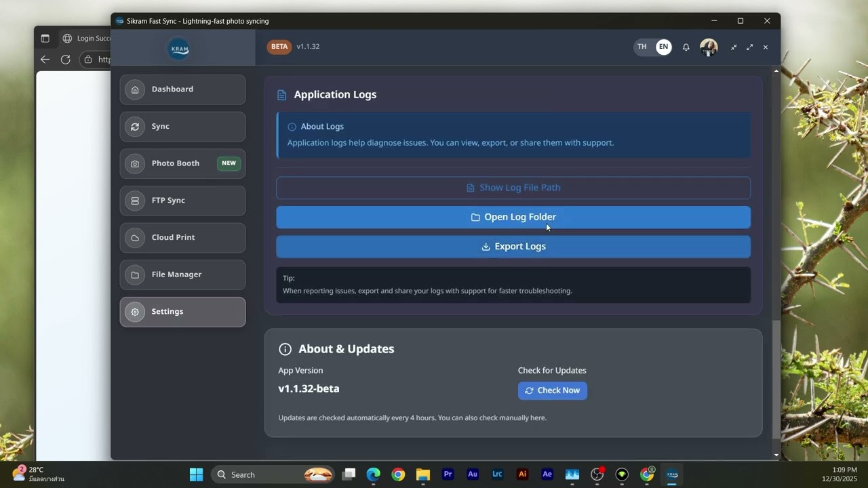Screen dimensions: 868x488
Task: Click the browser's site info icon
Action: [87, 60]
